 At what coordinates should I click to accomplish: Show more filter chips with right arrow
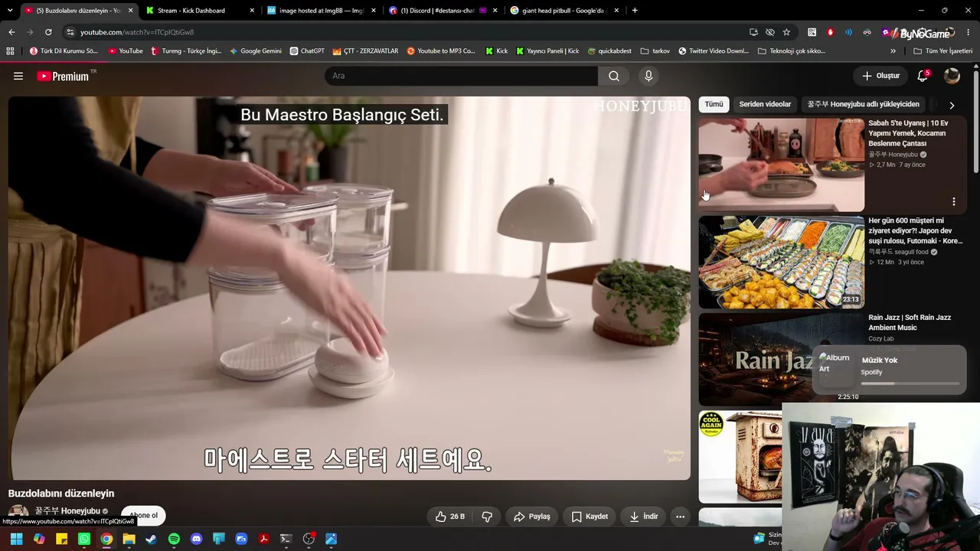952,105
